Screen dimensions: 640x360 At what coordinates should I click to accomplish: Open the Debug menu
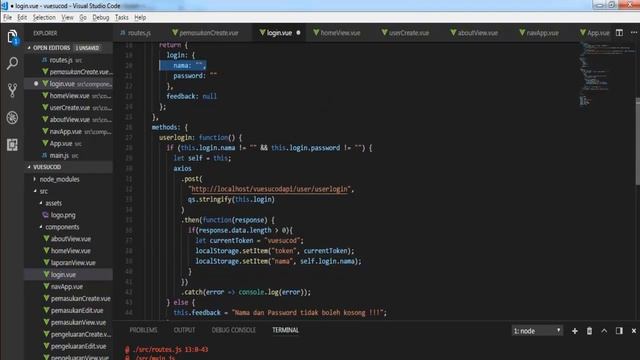100,18
